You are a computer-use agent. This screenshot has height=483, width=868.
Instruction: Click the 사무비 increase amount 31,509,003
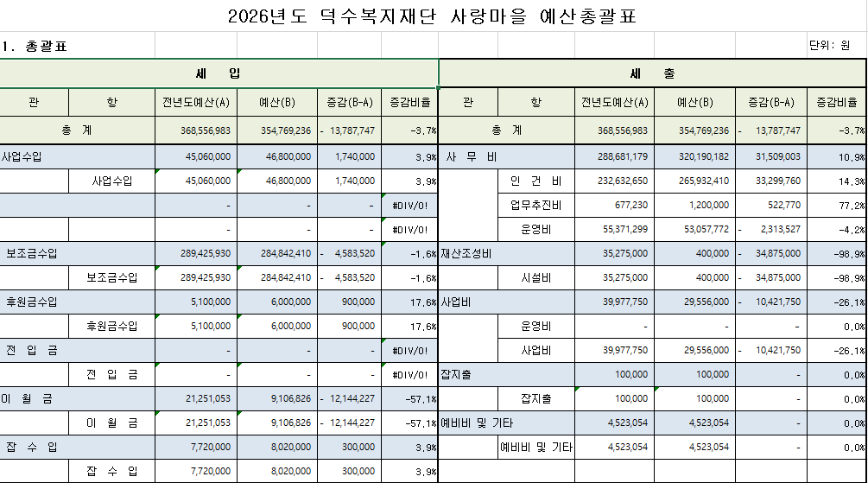pyautogui.click(x=770, y=157)
